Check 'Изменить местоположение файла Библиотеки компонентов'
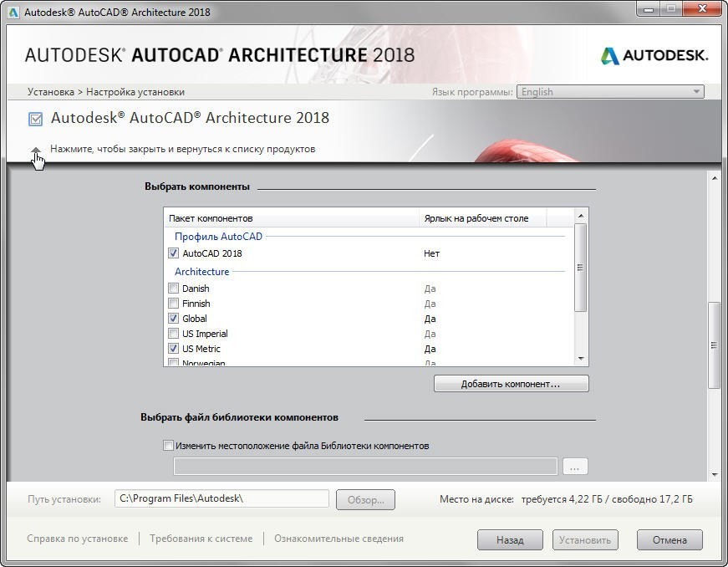Image resolution: width=728 pixels, height=567 pixels. (168, 446)
